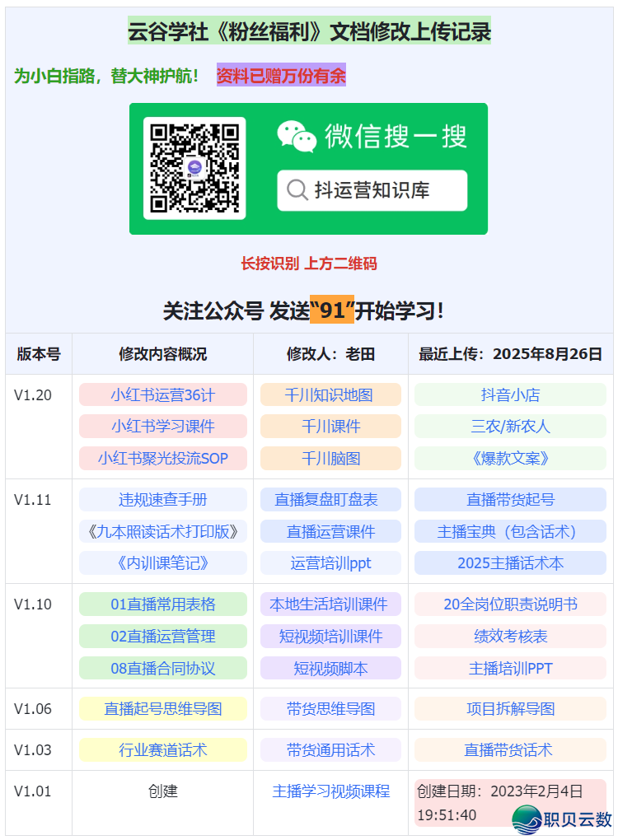
Task: Click the 抖运营知识库 search field
Action: coord(372,190)
